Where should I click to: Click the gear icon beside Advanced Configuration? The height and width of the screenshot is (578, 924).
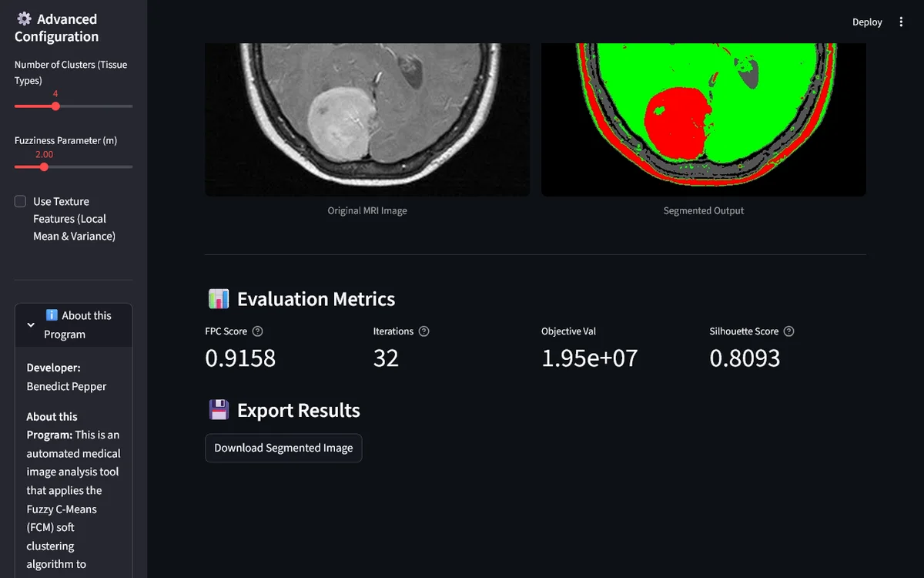[x=24, y=18]
